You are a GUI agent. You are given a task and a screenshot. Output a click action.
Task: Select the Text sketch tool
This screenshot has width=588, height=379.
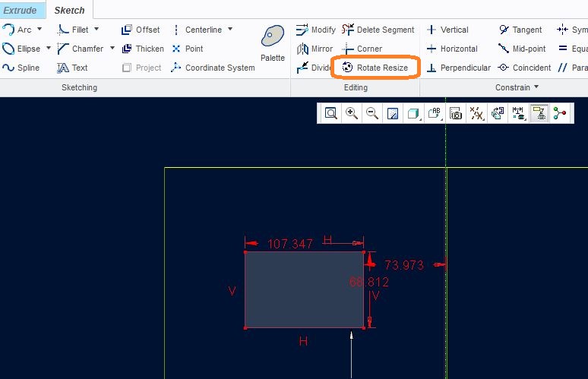coord(72,68)
